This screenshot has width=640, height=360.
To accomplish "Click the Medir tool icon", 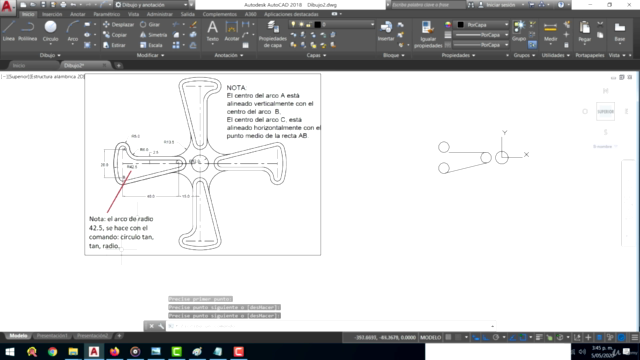I will 550,31.
